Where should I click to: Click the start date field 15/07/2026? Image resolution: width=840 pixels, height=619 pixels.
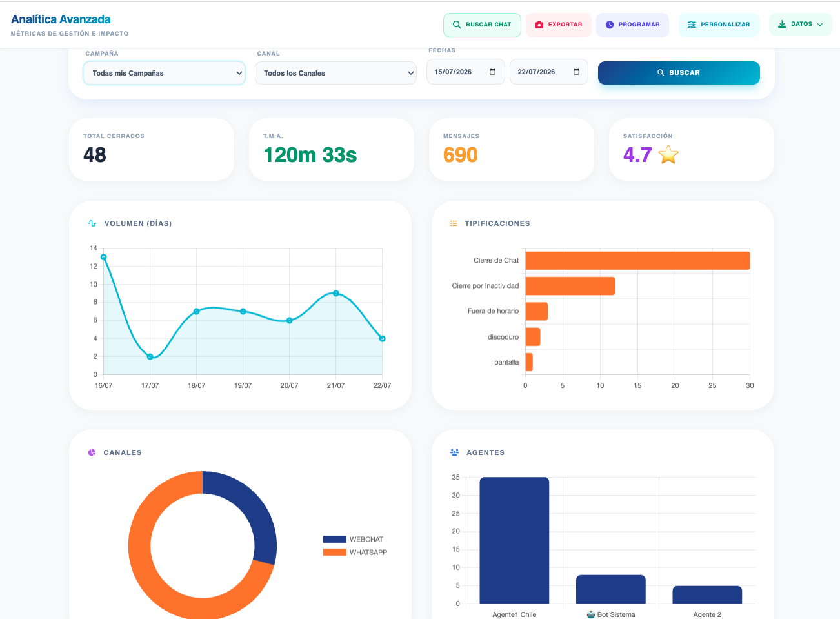tap(465, 72)
